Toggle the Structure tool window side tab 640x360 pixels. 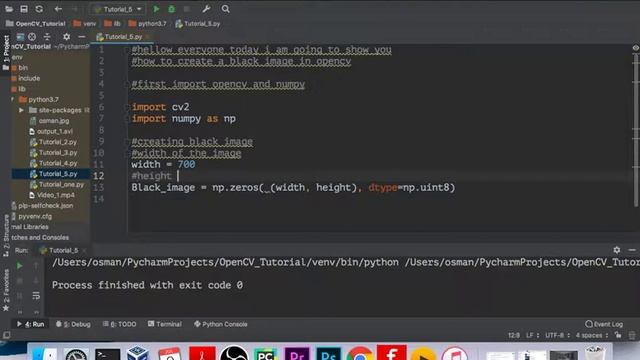6,235
